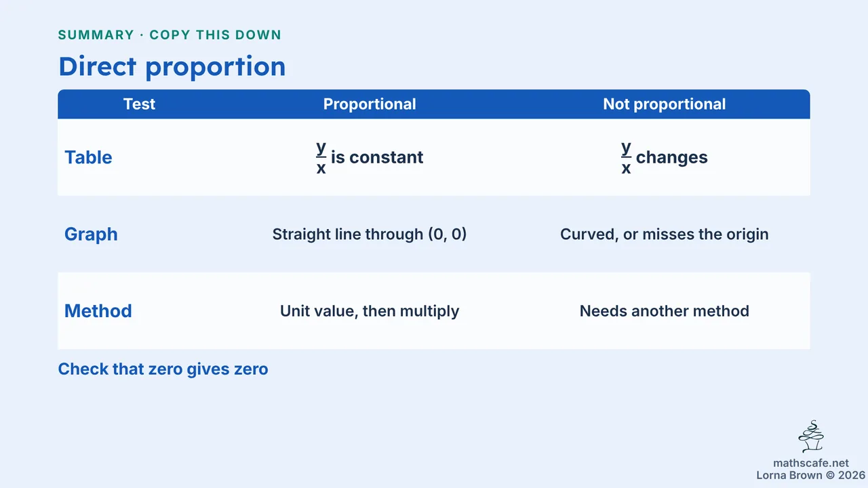This screenshot has height=488, width=868.
Task: Click the Summary · Copy this down heading
Action: [170, 35]
